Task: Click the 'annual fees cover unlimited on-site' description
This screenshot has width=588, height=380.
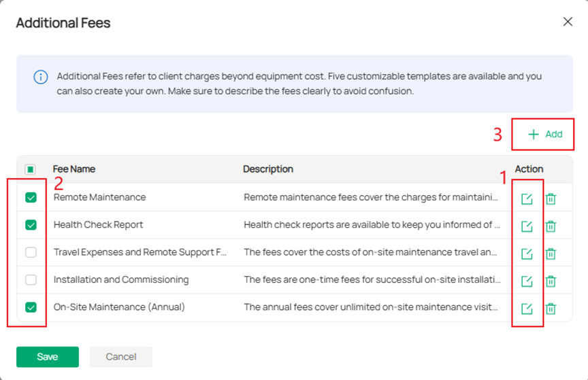Action: 371,307
